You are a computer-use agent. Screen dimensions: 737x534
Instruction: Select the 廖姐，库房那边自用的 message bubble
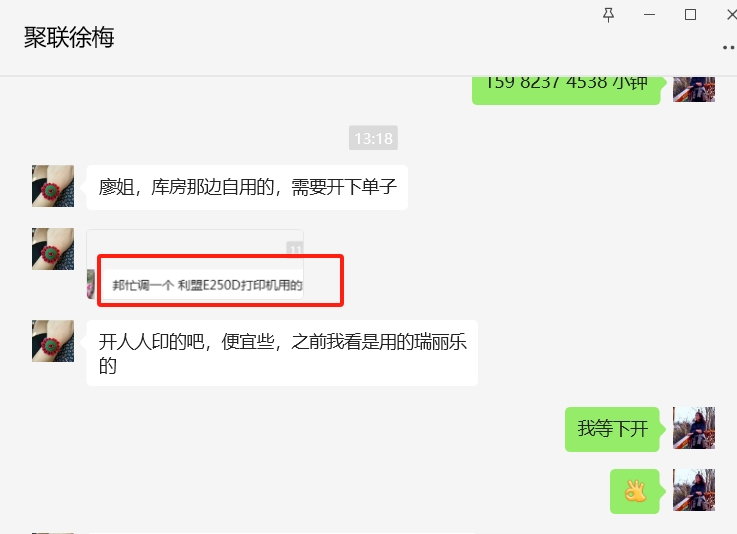(247, 187)
